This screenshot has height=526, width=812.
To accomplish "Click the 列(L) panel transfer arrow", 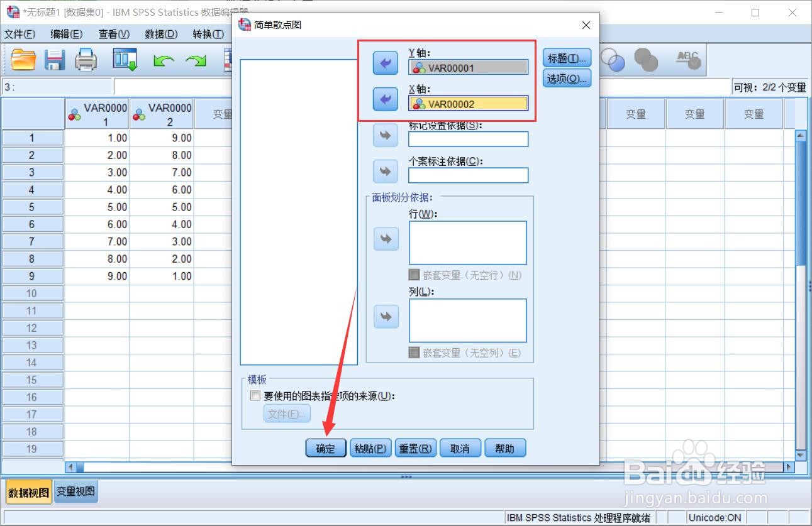I will pos(385,317).
